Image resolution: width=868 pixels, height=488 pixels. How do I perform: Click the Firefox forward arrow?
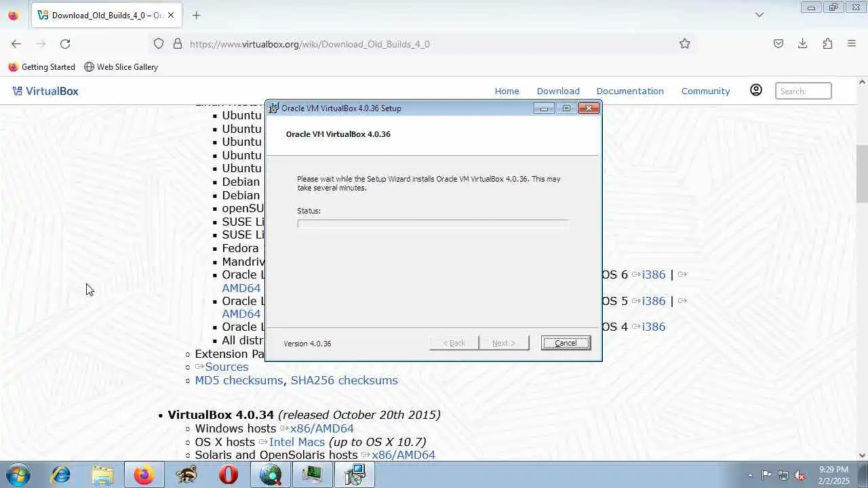(x=41, y=43)
